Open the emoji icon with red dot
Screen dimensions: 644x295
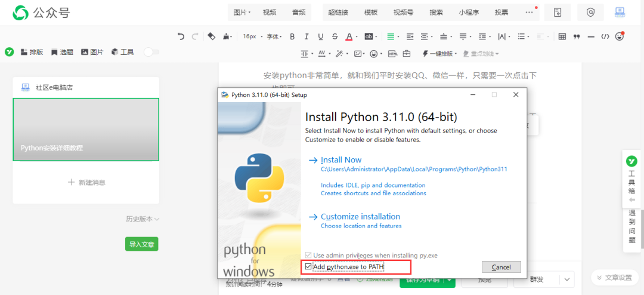click(620, 36)
